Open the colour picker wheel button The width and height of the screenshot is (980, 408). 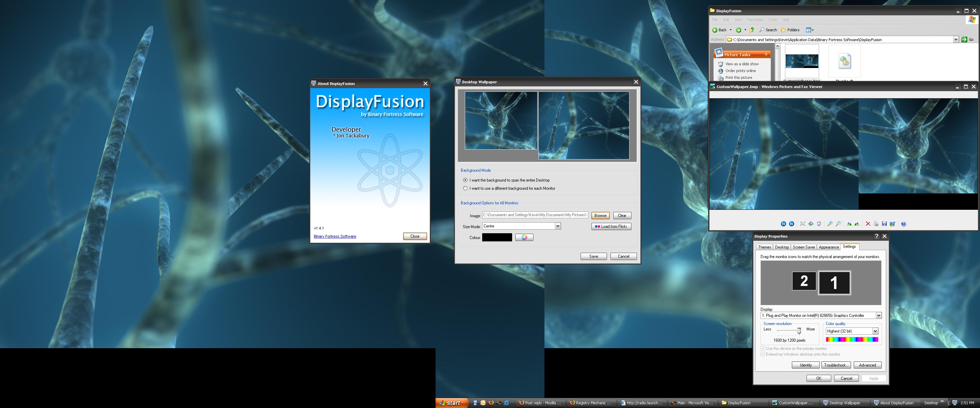click(524, 237)
